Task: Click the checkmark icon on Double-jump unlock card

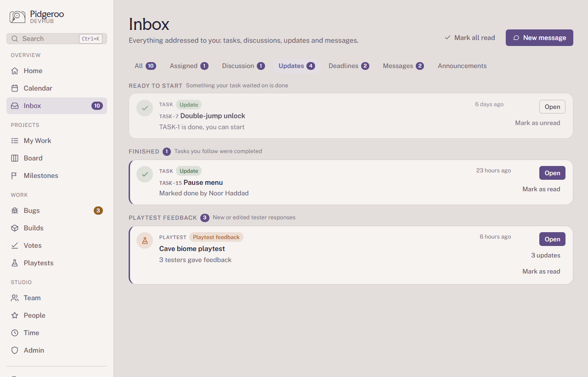Action: (x=145, y=108)
